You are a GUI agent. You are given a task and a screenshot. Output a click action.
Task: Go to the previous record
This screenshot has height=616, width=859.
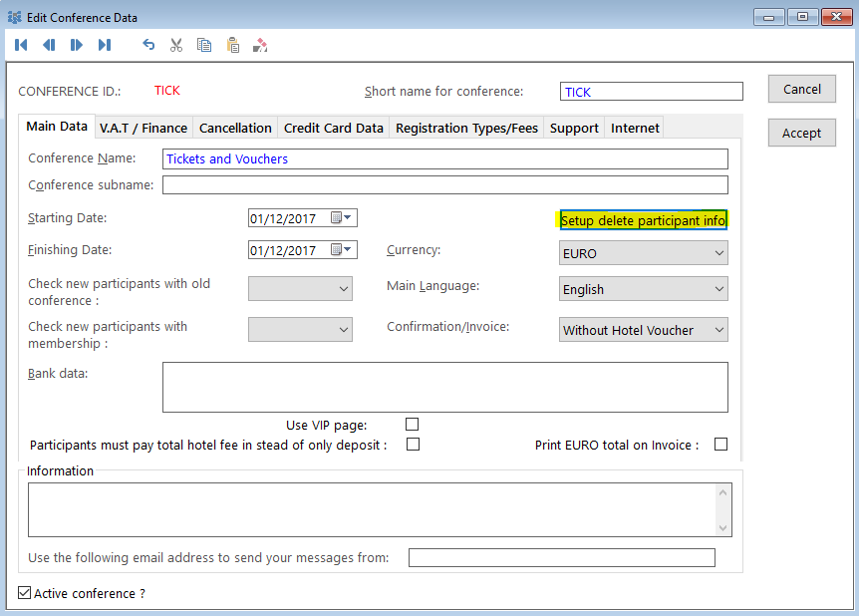click(49, 45)
